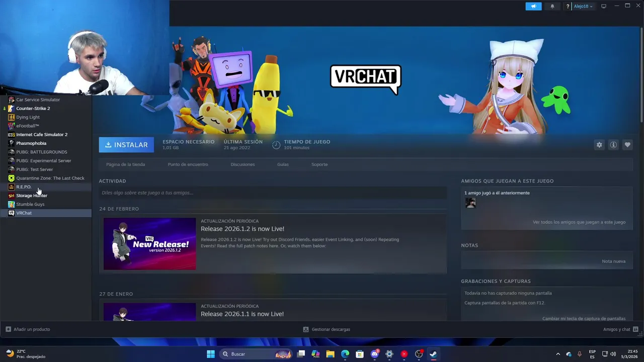The height and width of the screenshot is (362, 644).
Task: Select R.E.P.O. in library list
Action: coord(46,187)
